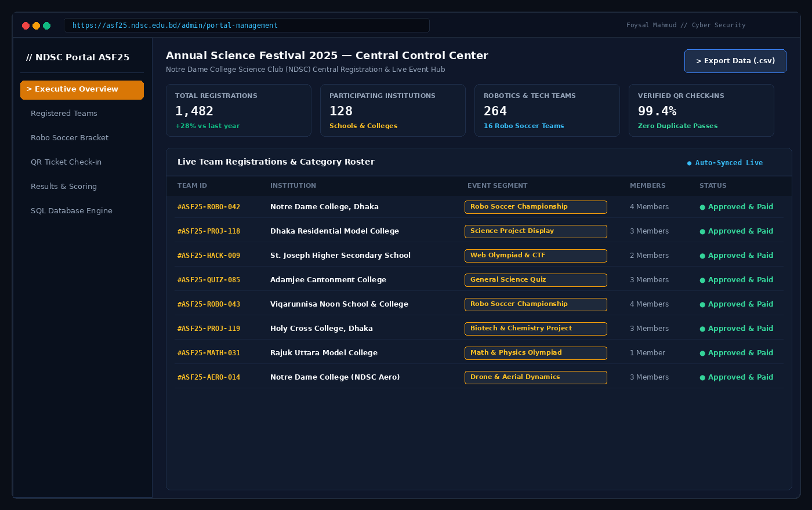The width and height of the screenshot is (812, 510).
Task: Click the yellow window dot
Action: click(x=36, y=25)
